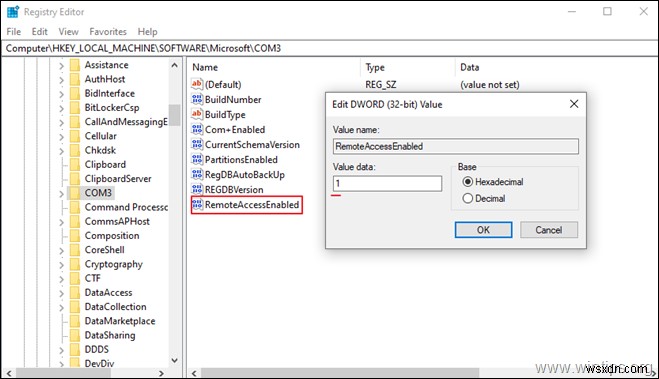Open the Edit menu
The height and width of the screenshot is (379, 659).
40,32
